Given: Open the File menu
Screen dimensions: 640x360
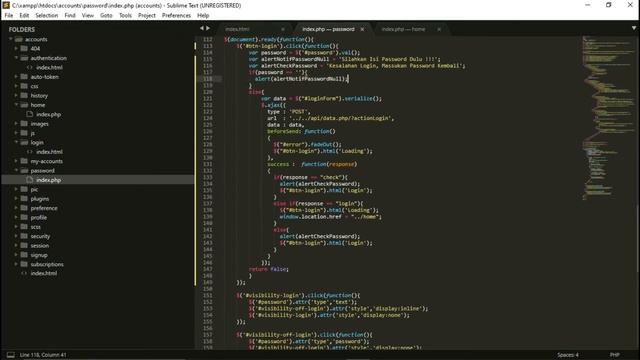Looking at the screenshot, I should [9, 16].
